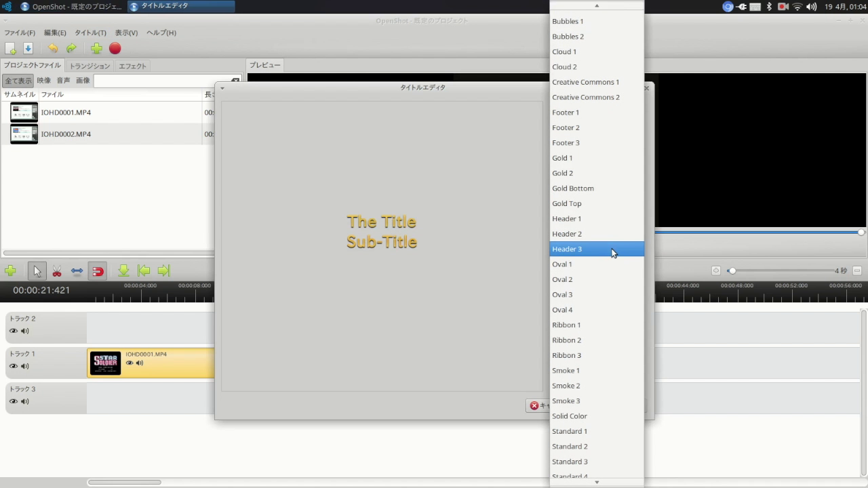
Task: Select the blue Resize arrows tool
Action: coord(77,271)
